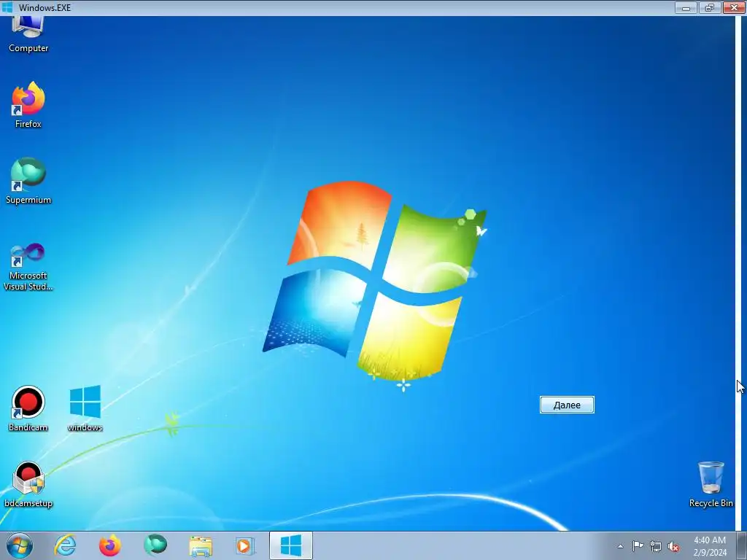The height and width of the screenshot is (560, 747).
Task: Launch Internet Explorer from the taskbar
Action: coord(65,545)
